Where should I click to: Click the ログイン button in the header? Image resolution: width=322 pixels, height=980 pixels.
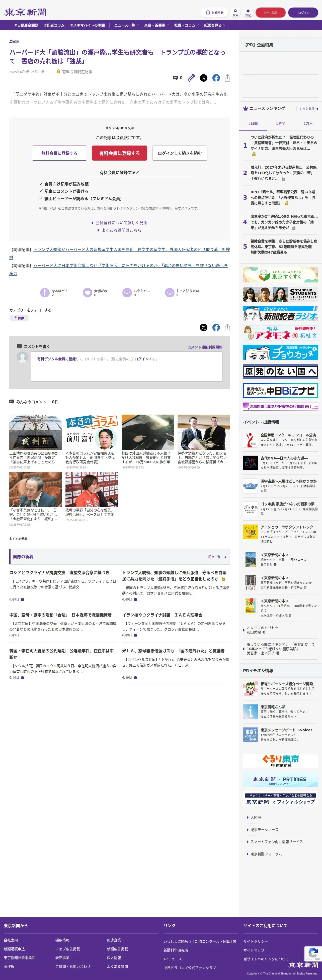tap(303, 13)
